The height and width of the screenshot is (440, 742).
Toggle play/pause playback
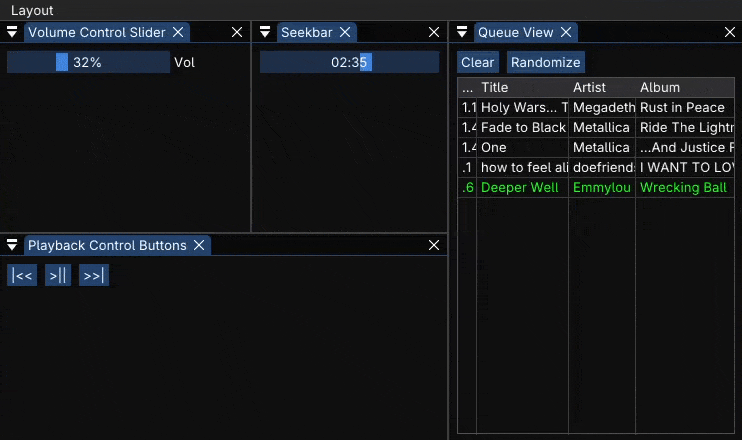click(58, 275)
